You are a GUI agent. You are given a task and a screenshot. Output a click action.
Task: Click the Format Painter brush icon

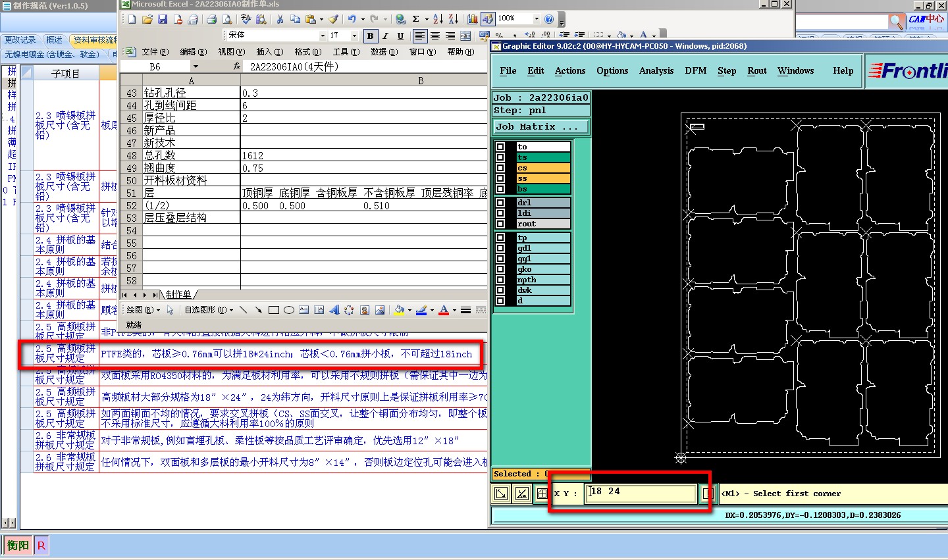point(334,20)
